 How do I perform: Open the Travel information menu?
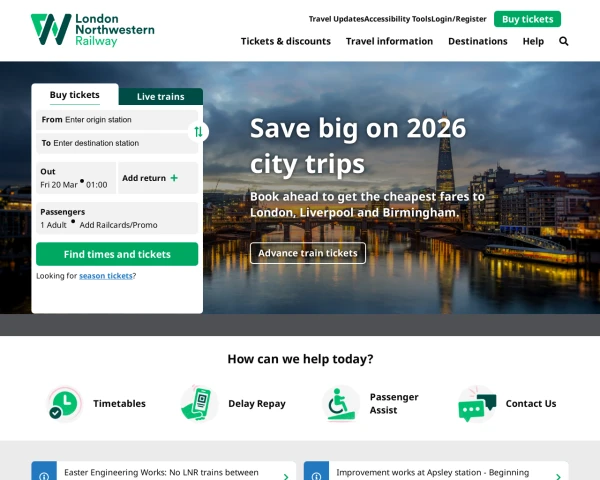point(389,41)
